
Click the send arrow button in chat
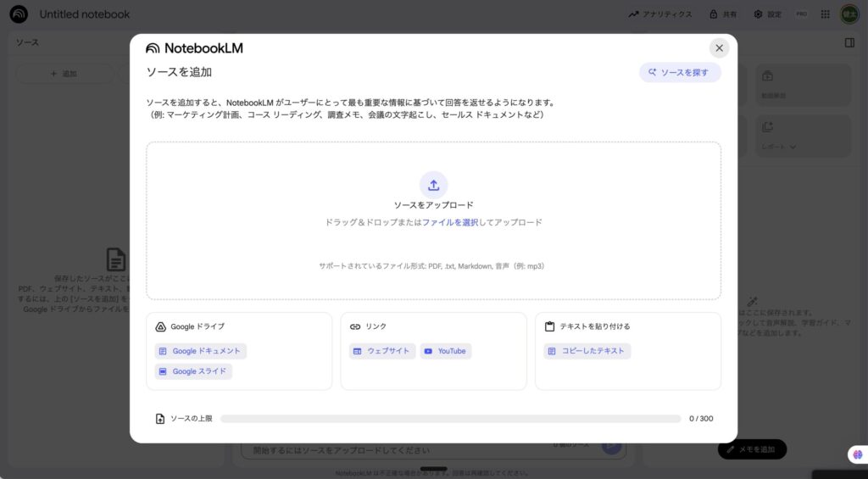tap(612, 446)
